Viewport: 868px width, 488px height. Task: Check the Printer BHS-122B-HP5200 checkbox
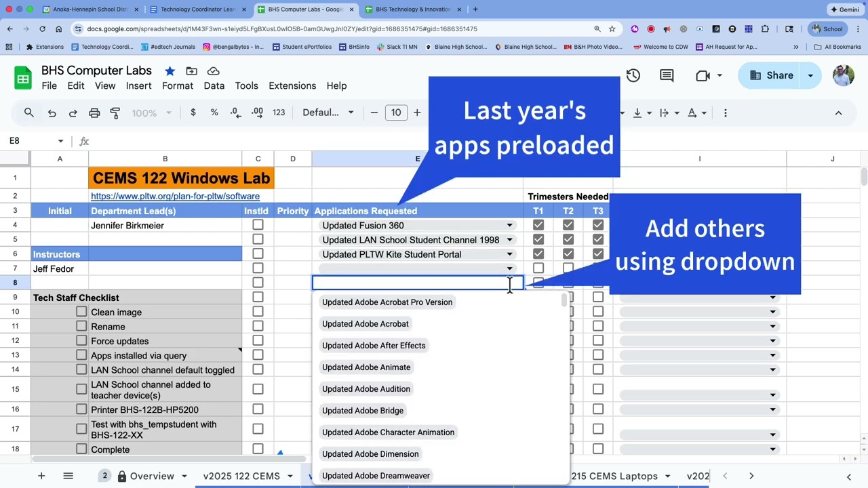pos(81,409)
